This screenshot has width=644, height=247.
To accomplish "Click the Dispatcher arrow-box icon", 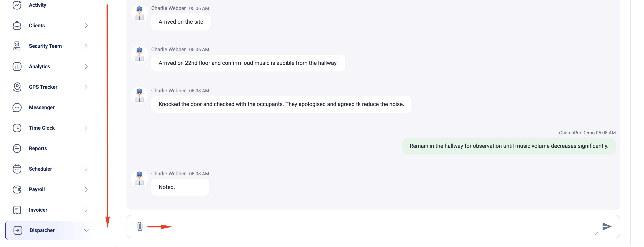I will [x=18, y=230].
